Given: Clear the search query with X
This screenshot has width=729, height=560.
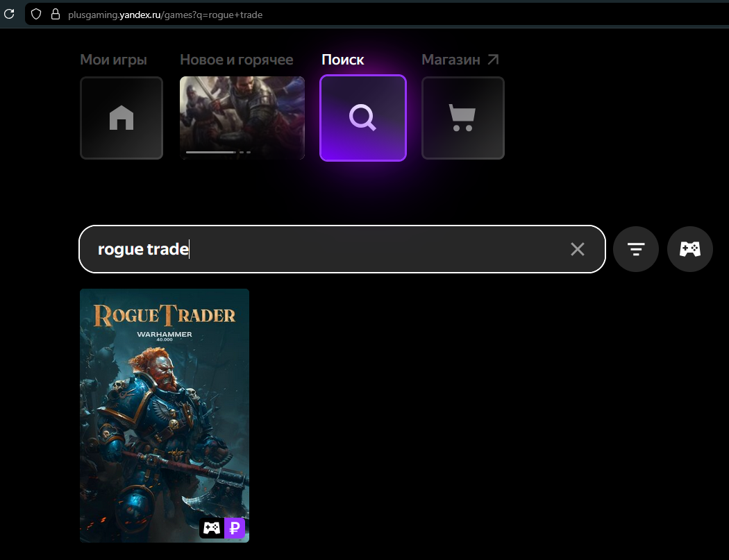Looking at the screenshot, I should [x=577, y=249].
